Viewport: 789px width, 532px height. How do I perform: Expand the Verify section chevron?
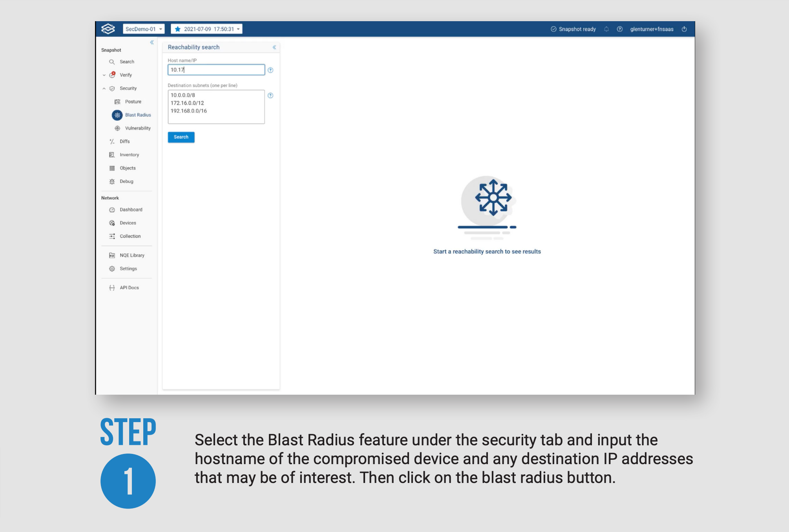pos(104,75)
